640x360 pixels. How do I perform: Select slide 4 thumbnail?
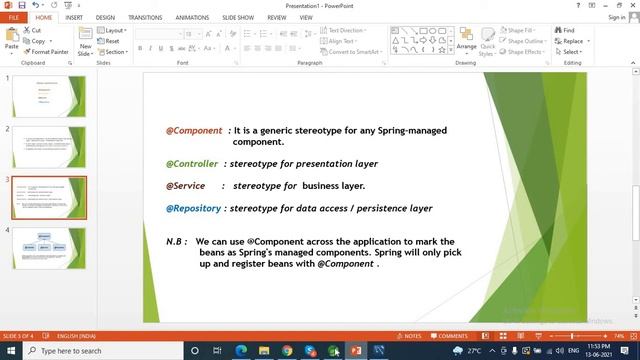(x=49, y=248)
